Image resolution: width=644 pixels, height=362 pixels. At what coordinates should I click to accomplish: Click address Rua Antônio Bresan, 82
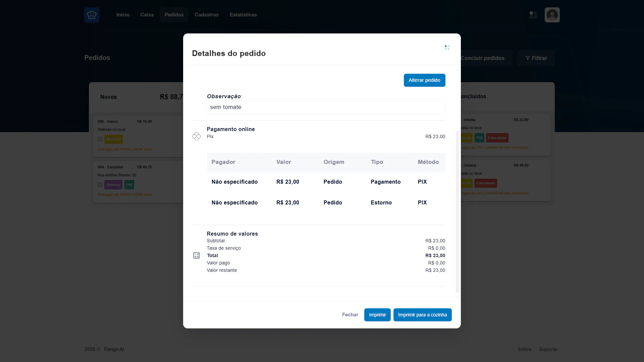pos(117,175)
